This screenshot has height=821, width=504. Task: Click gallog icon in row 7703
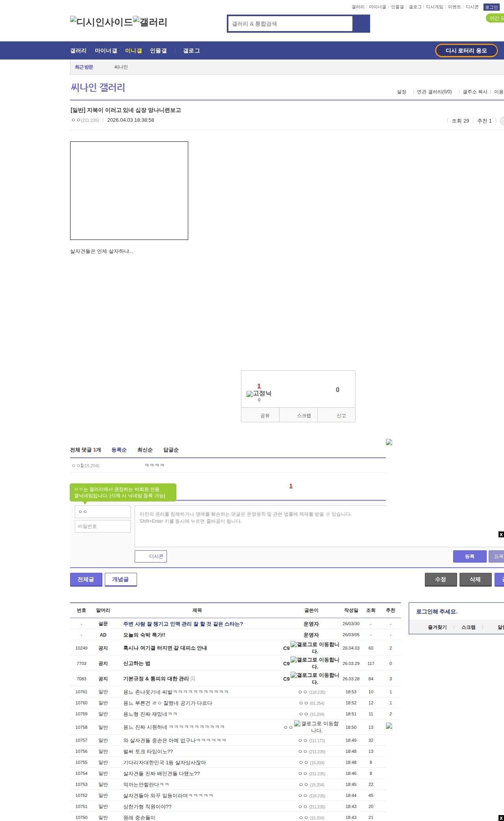click(315, 663)
